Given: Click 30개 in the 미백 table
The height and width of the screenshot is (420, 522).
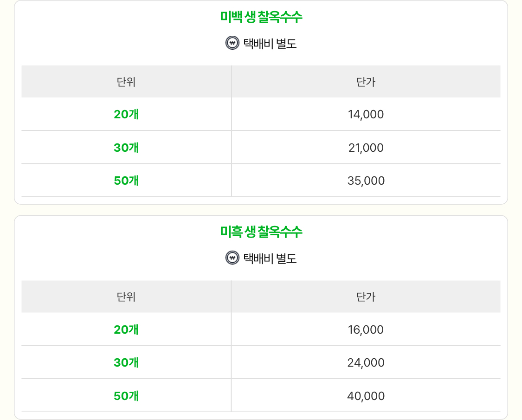Looking at the screenshot, I should pyautogui.click(x=126, y=148).
